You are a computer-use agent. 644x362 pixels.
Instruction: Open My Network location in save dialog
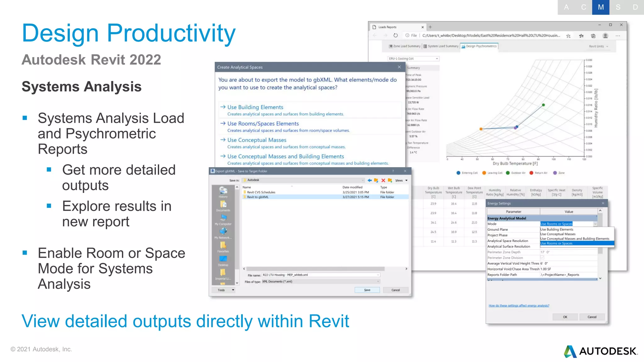click(x=223, y=233)
